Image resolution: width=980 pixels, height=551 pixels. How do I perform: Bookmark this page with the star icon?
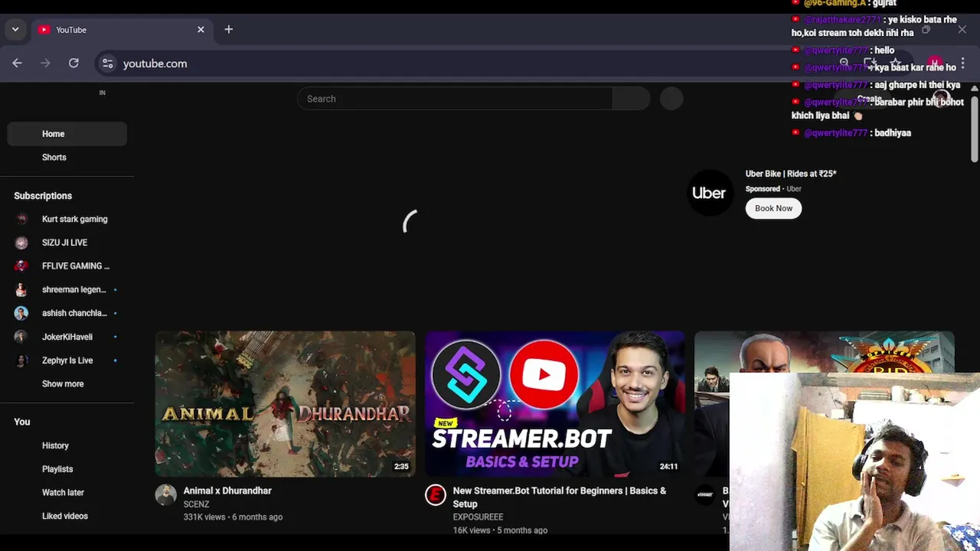click(x=896, y=64)
